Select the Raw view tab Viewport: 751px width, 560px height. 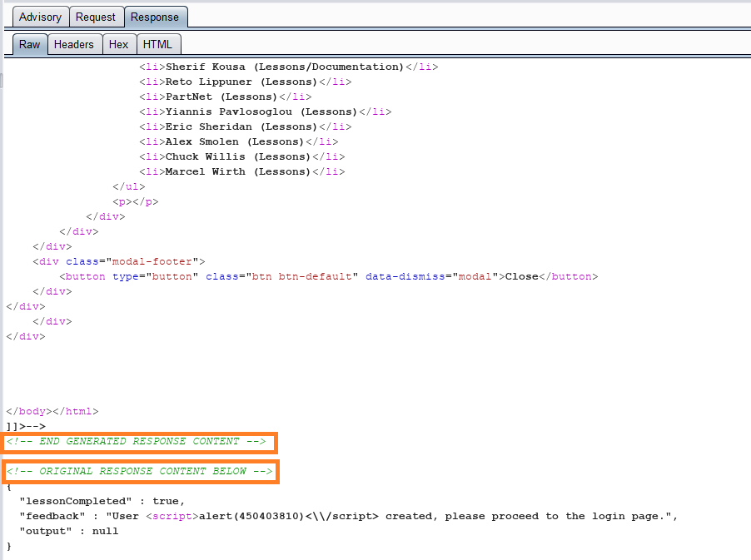(x=30, y=44)
